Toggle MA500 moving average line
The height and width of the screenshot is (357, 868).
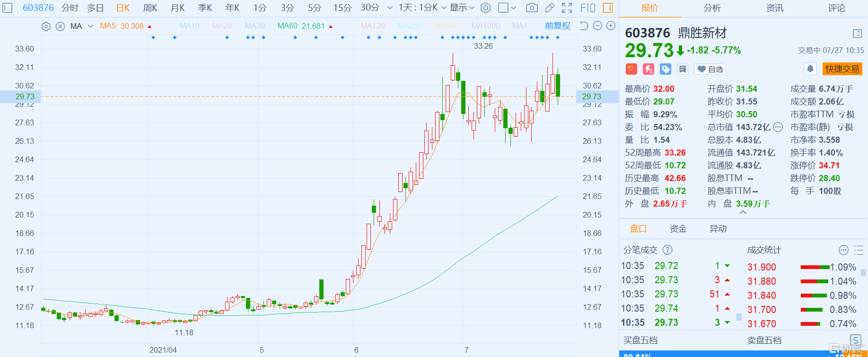447,26
